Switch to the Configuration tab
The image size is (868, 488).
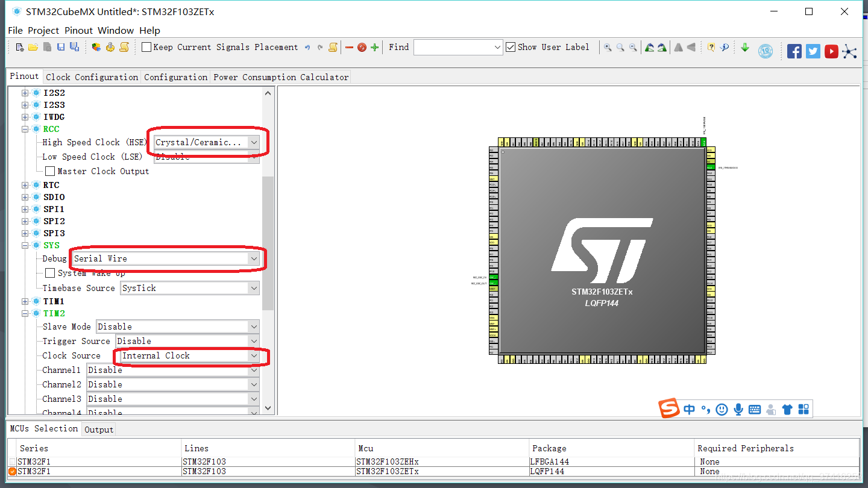tap(175, 77)
